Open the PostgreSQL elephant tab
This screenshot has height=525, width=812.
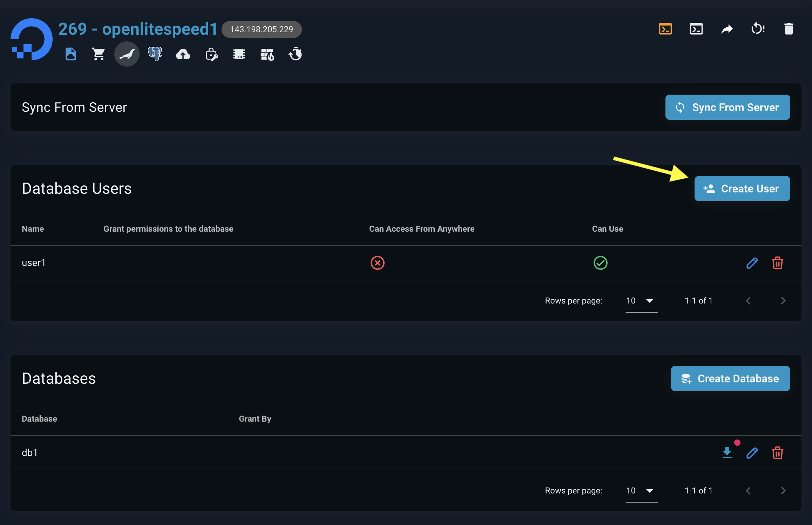[155, 54]
